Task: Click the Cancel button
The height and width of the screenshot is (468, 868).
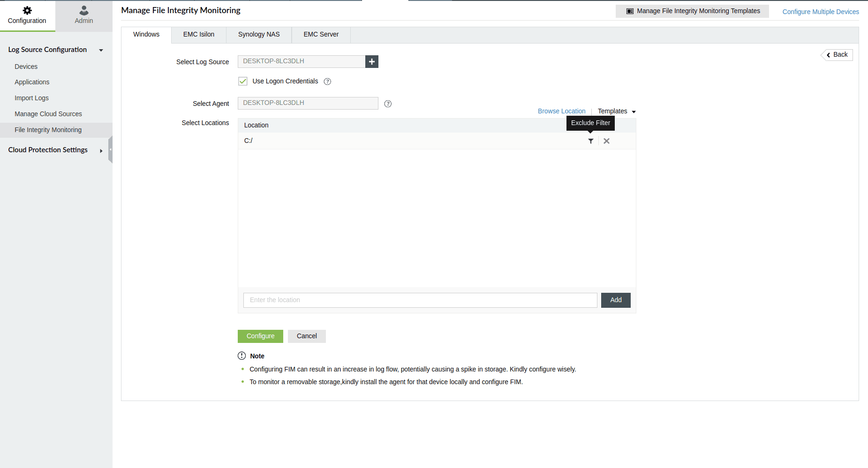Action: click(x=307, y=336)
